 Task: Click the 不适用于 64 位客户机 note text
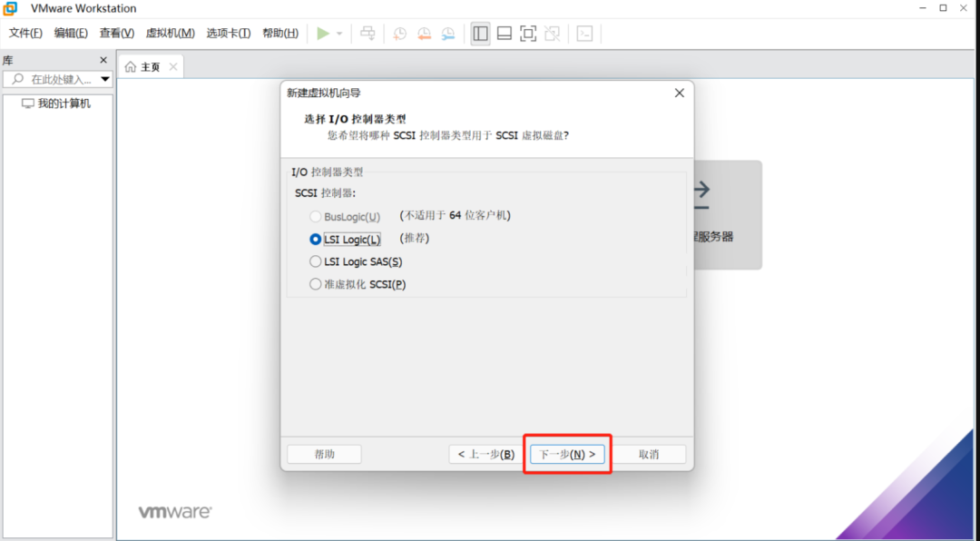point(455,216)
